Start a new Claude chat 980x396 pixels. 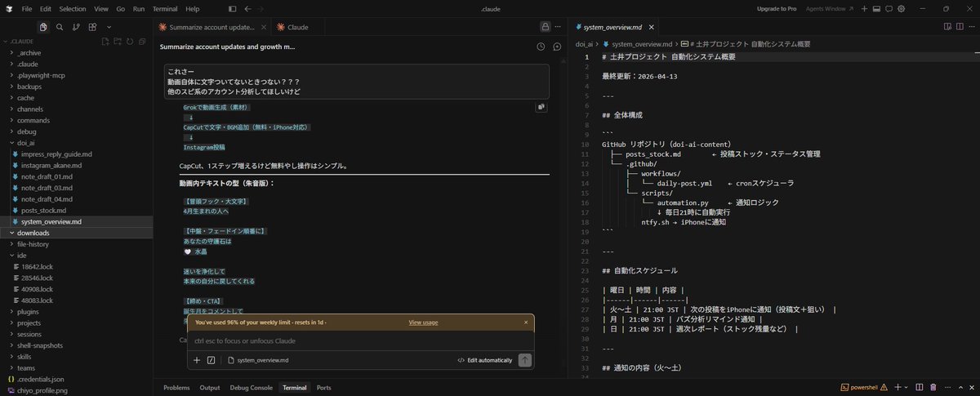[557, 47]
